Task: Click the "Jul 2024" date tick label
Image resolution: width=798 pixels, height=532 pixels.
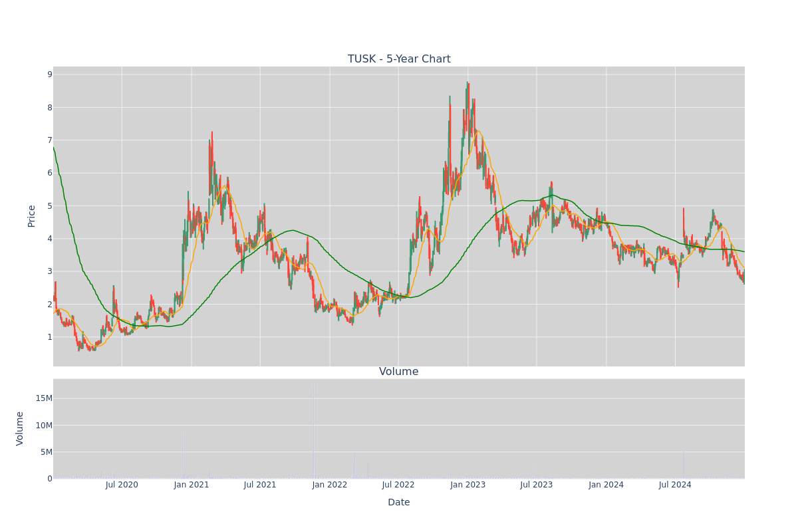Action: pyautogui.click(x=675, y=485)
